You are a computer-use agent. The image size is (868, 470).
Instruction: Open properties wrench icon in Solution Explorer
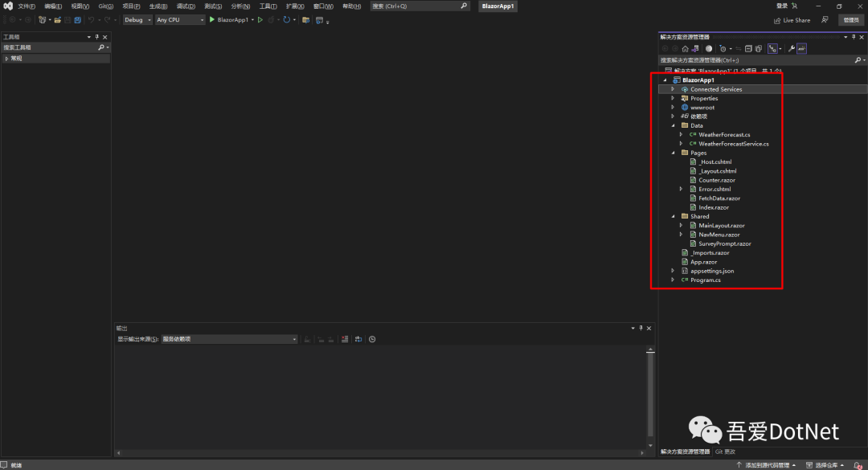pos(792,49)
